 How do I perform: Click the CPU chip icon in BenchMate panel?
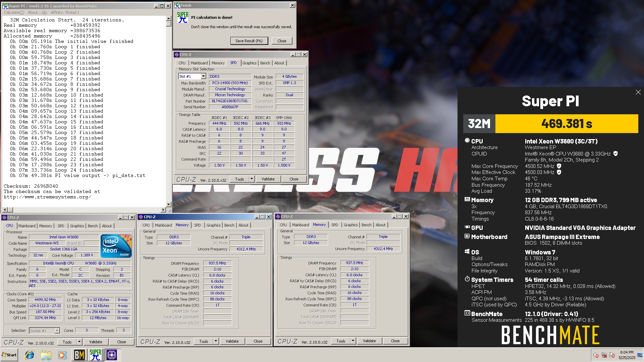click(467, 140)
